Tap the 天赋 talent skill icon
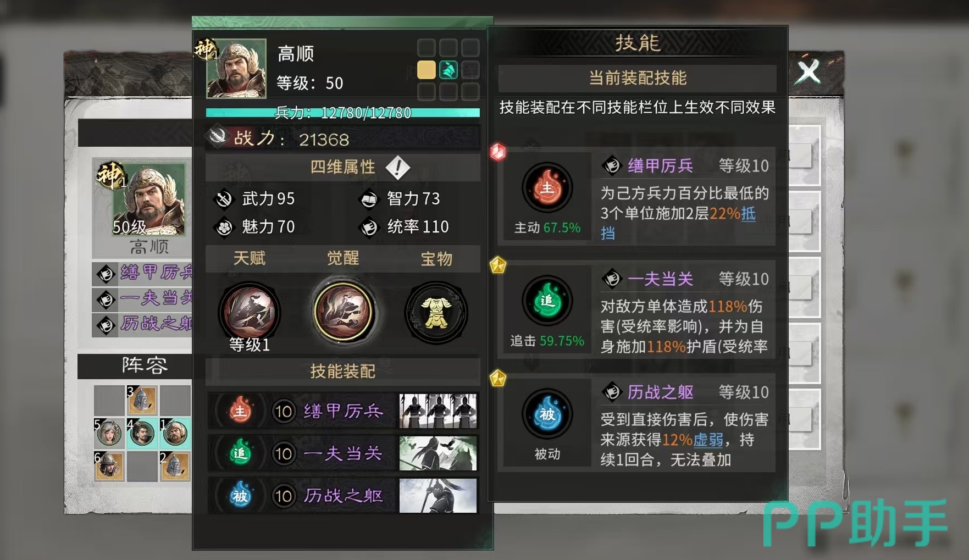This screenshot has height=560, width=969. 250,312
